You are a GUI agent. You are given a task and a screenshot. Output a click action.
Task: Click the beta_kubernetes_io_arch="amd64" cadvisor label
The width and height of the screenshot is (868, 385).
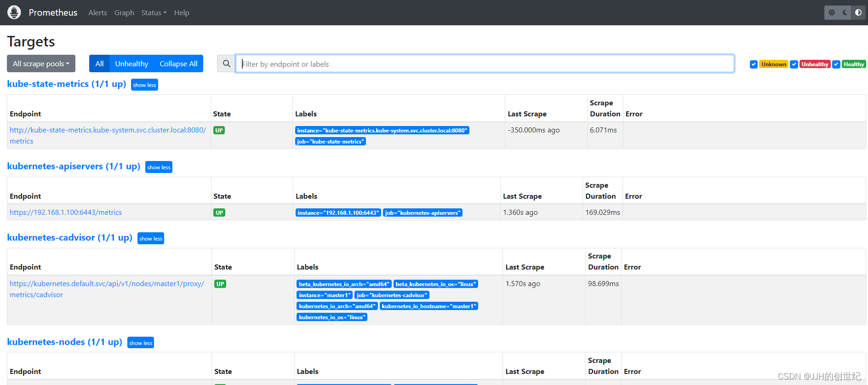coord(344,284)
